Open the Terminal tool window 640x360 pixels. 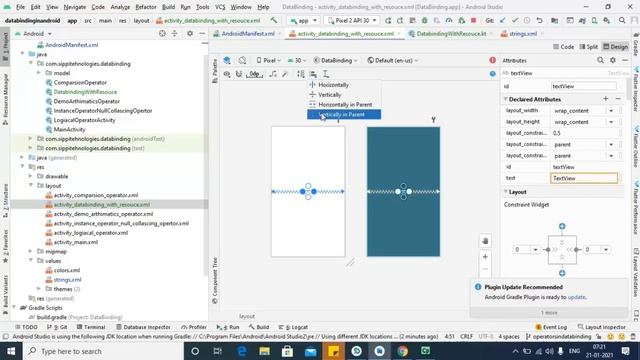91,327
